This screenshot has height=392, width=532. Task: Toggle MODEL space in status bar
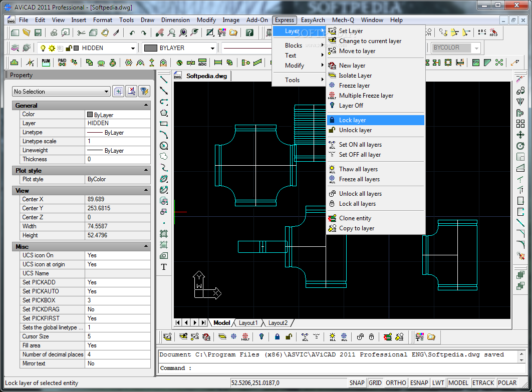pyautogui.click(x=458, y=383)
